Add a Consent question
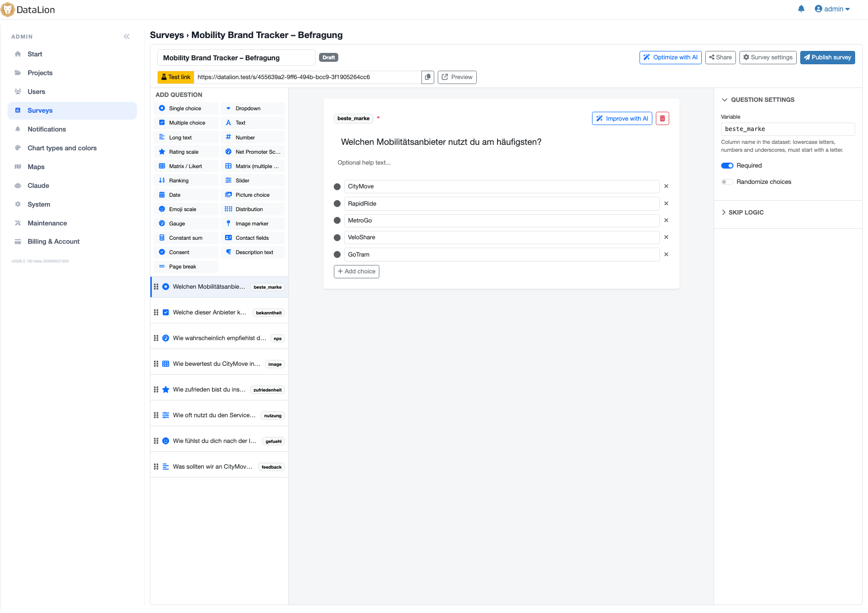Viewport: 868px width, 613px height. [x=186, y=252]
